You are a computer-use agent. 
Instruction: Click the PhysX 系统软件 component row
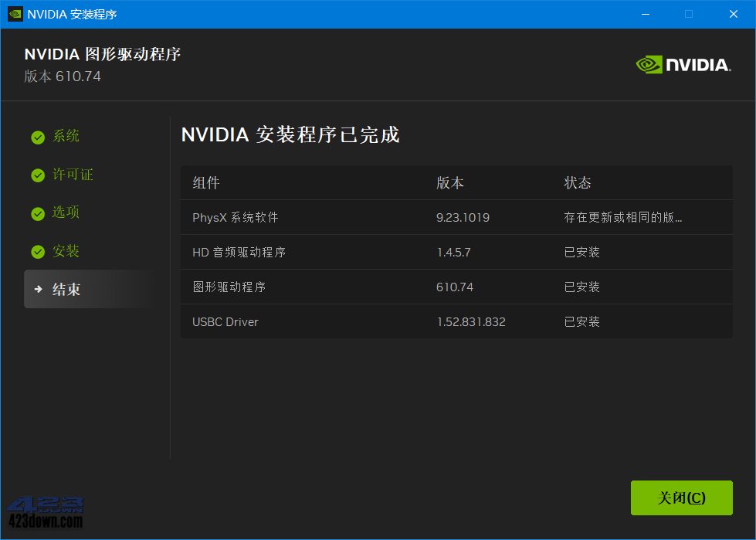pos(456,217)
